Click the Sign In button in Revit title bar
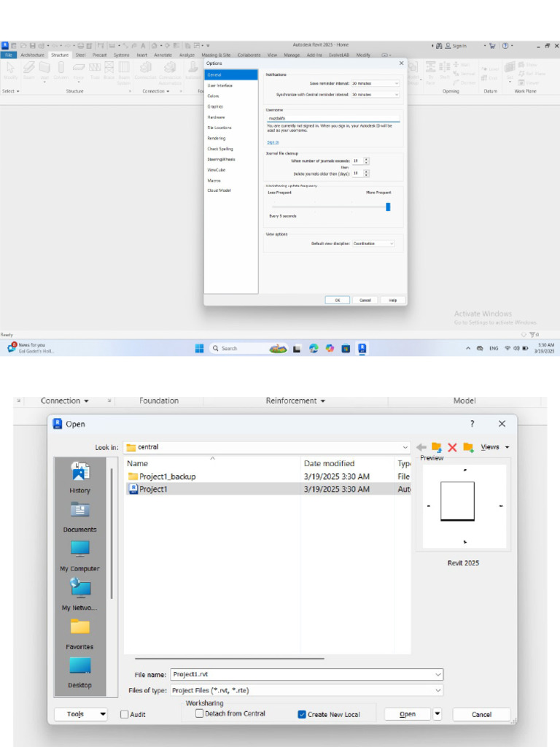This screenshot has height=747, width=560. 456,46
